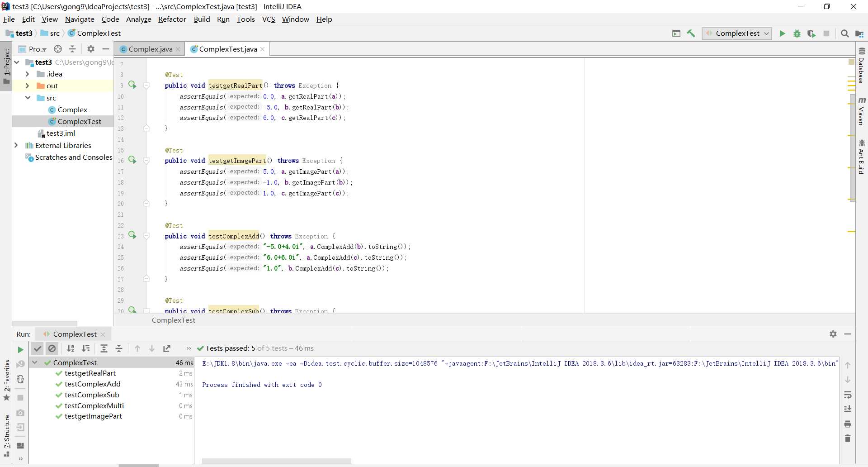Open the Refactor menu
Image resolution: width=868 pixels, height=467 pixels.
(x=172, y=19)
